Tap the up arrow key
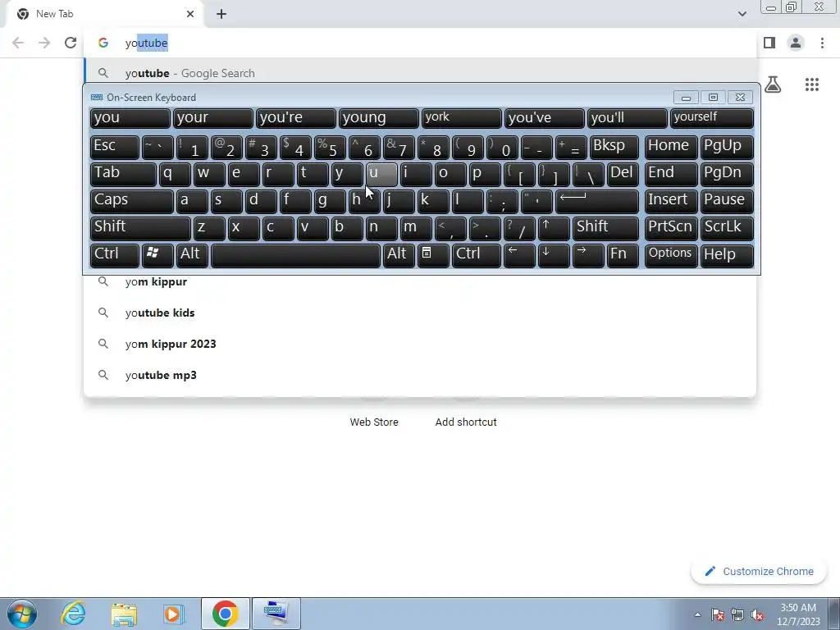The width and height of the screenshot is (840, 630). [554, 228]
